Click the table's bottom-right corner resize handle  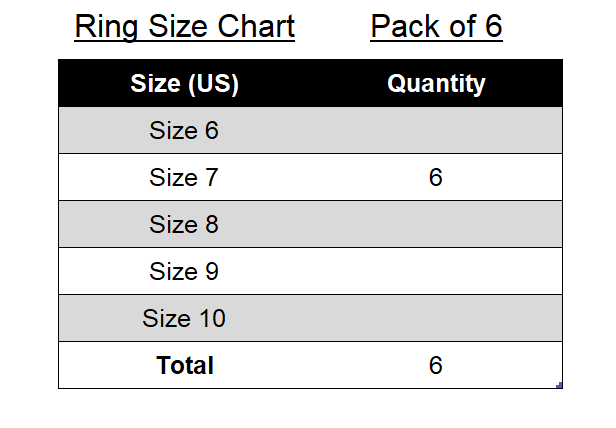(x=560, y=386)
